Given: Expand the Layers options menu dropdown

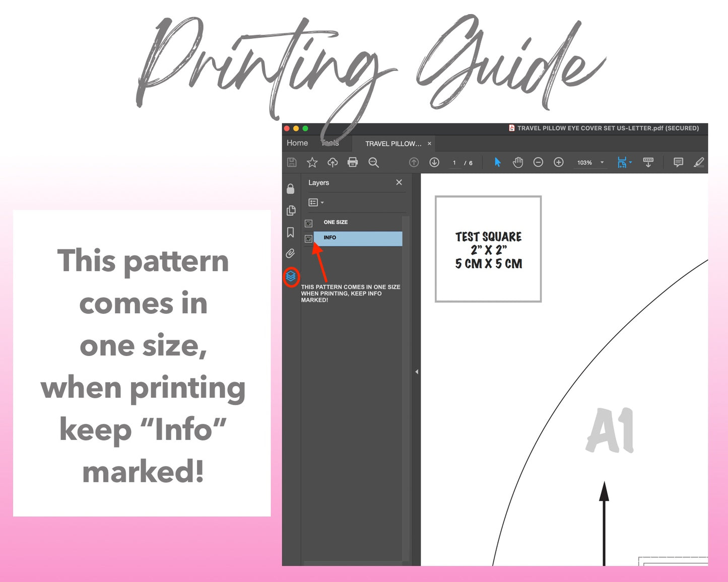Looking at the screenshot, I should coord(316,202).
